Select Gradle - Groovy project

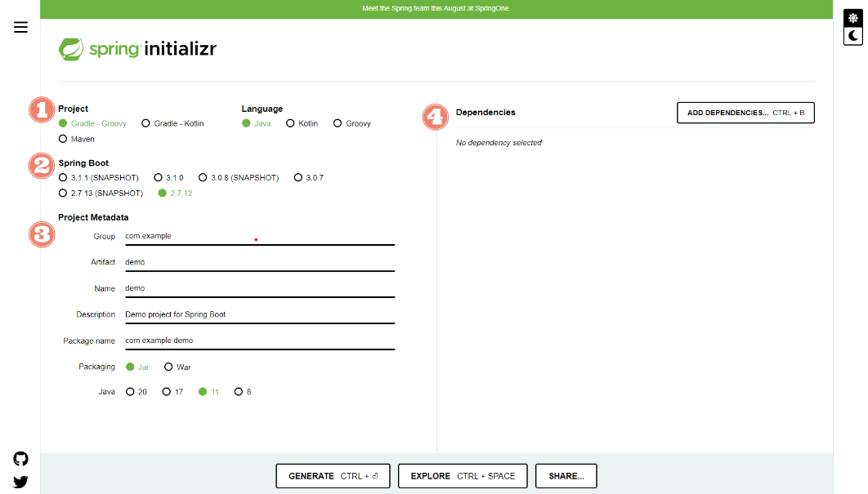coord(92,123)
